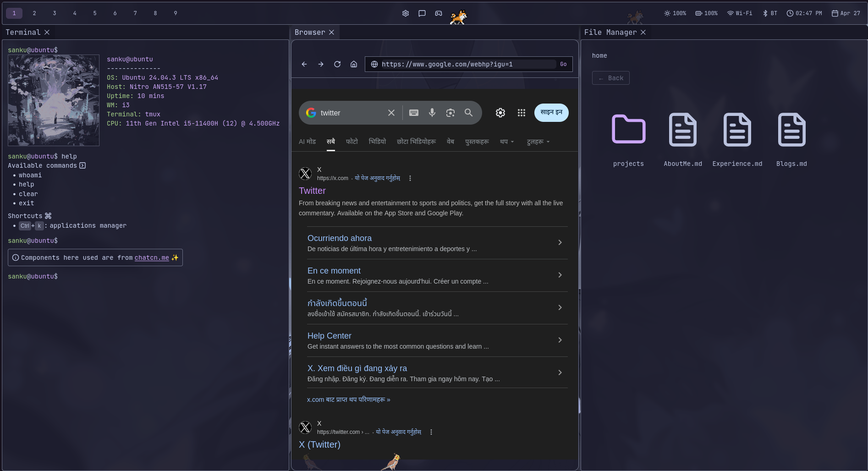Switch to workspace 5
This screenshot has width=868, height=471.
tap(95, 13)
